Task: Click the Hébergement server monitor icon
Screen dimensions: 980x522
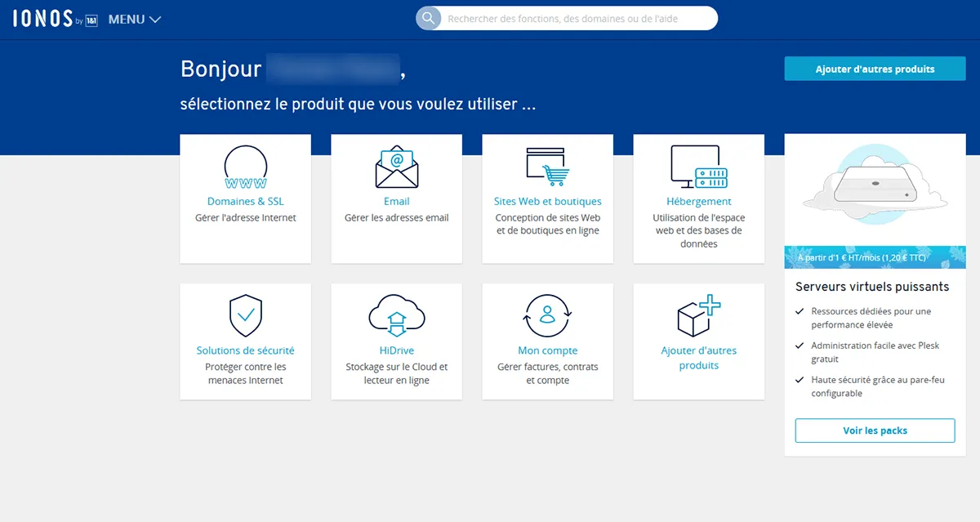Action: click(x=698, y=167)
